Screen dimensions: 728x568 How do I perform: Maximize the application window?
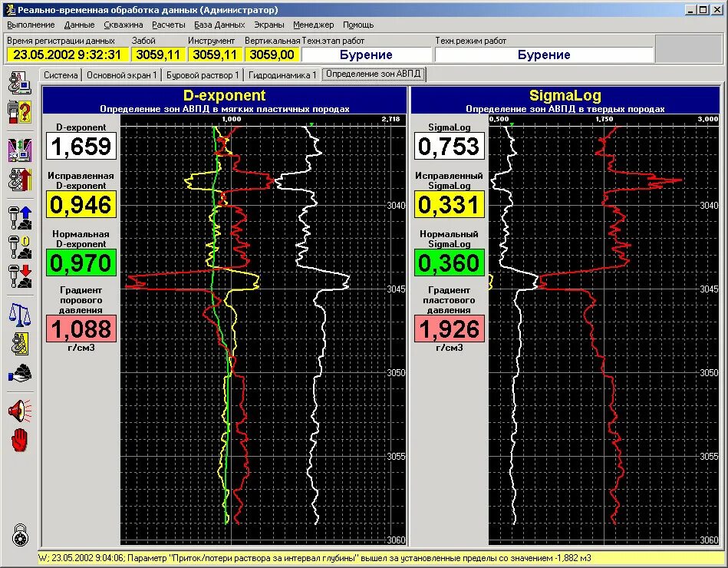coord(703,10)
